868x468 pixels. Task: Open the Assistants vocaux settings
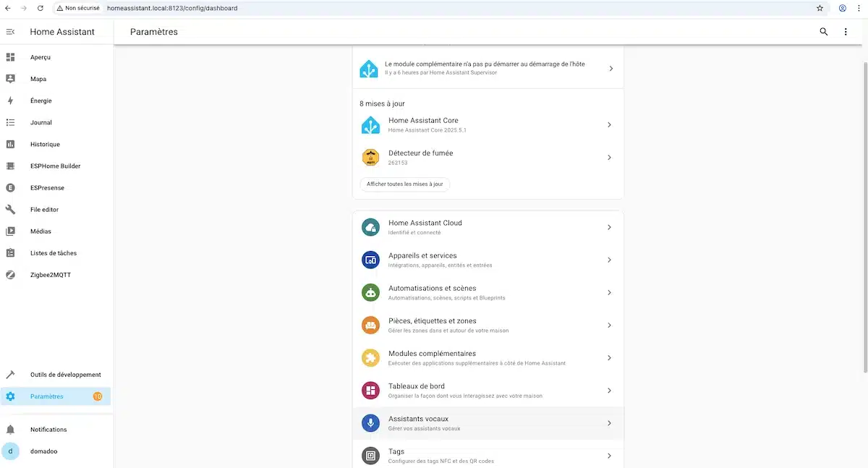coord(488,423)
